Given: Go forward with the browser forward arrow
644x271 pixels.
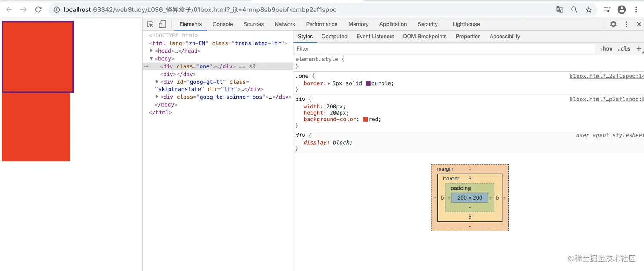Looking at the screenshot, I should click(x=23, y=9).
